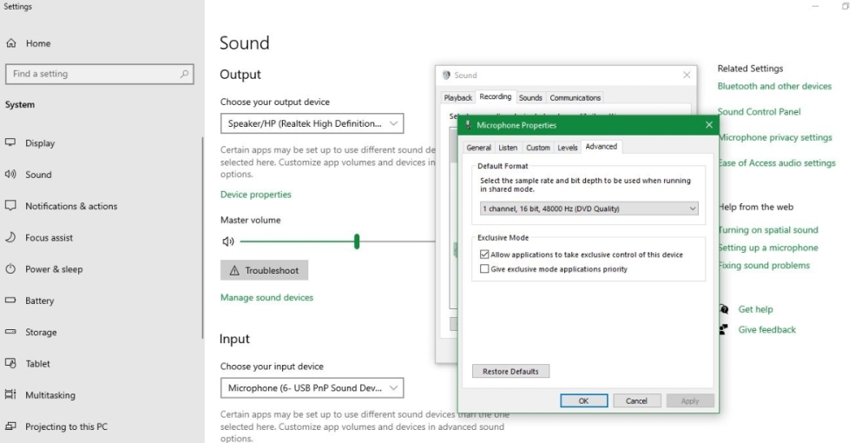Viewport: 868px width, 443px height.
Task: Click the Battery icon in the sidebar
Action: (x=11, y=301)
